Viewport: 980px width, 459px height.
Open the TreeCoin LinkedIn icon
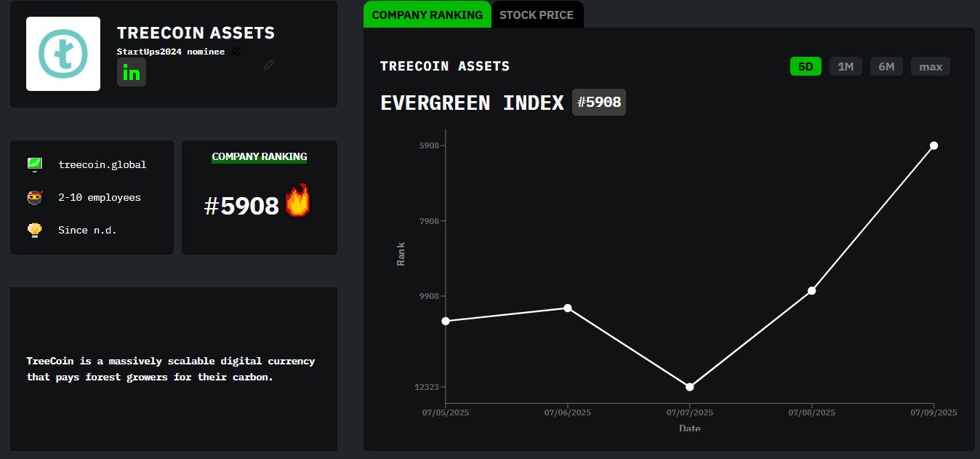click(132, 73)
